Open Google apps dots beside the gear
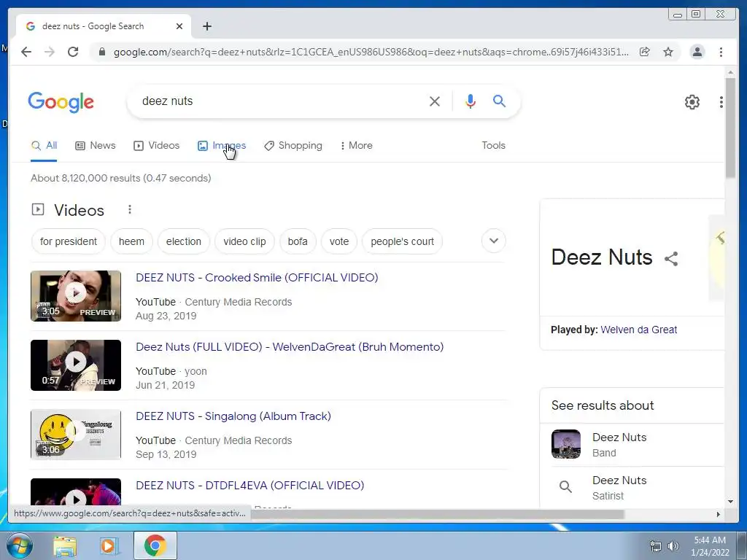The width and height of the screenshot is (747, 560). [x=721, y=101]
